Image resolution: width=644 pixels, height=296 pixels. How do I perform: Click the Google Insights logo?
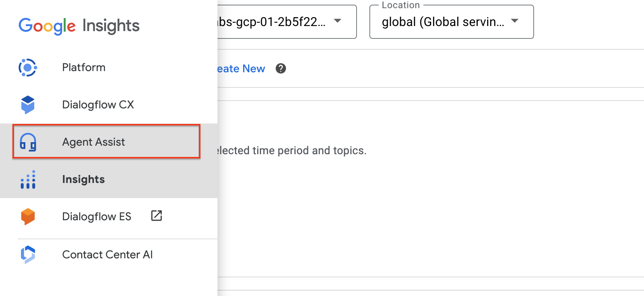click(x=79, y=26)
